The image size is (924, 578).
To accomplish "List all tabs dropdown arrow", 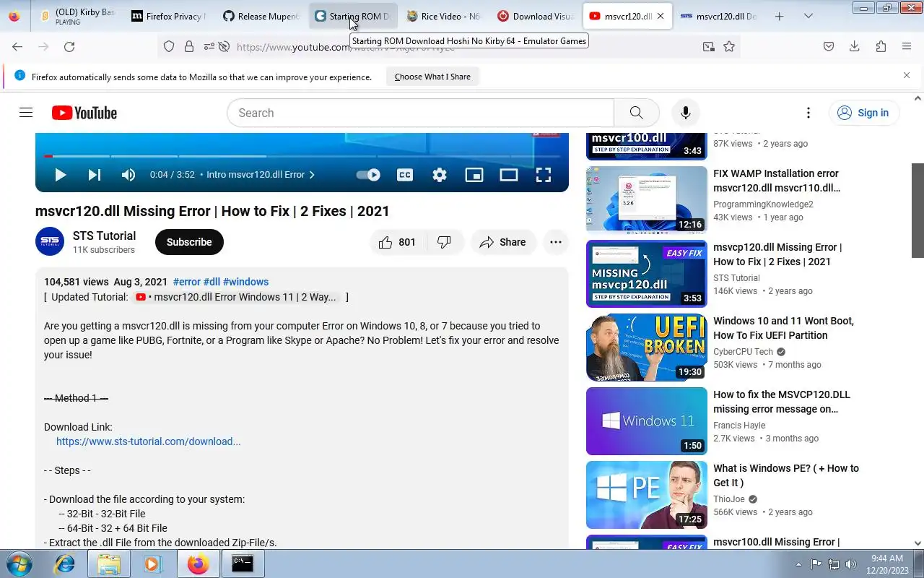I will pyautogui.click(x=808, y=16).
